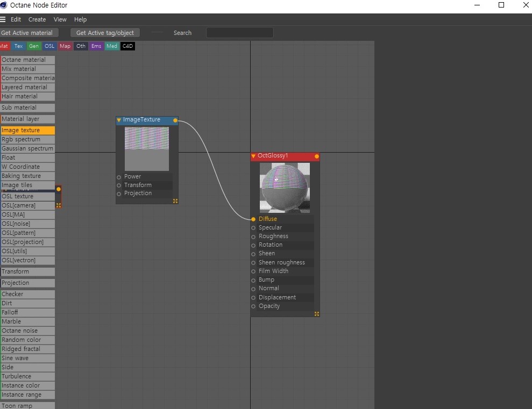Toggle the OSL node filter
The height and width of the screenshot is (409, 532).
point(49,46)
